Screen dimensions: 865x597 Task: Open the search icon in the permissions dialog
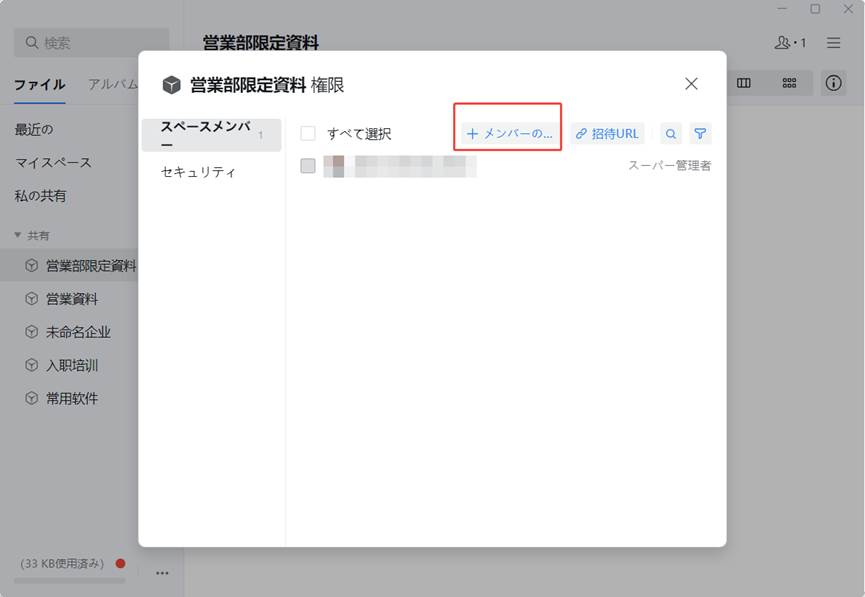(670, 133)
